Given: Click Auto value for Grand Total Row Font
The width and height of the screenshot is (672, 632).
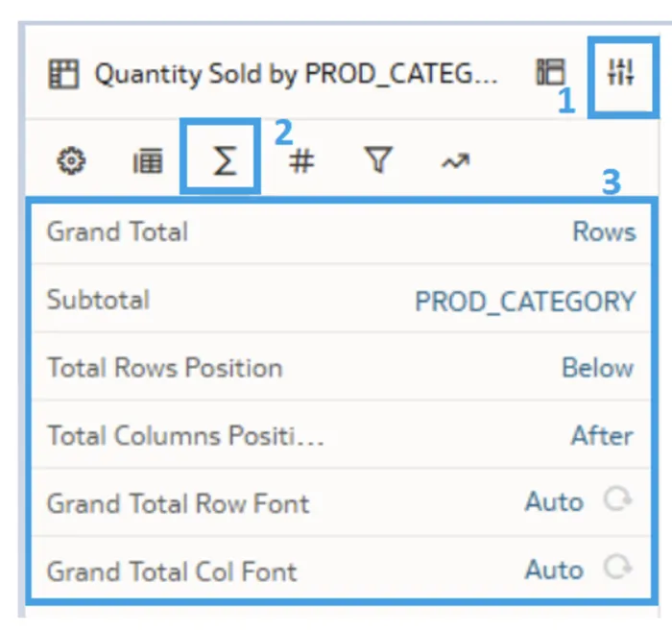Looking at the screenshot, I should pyautogui.click(x=554, y=502).
